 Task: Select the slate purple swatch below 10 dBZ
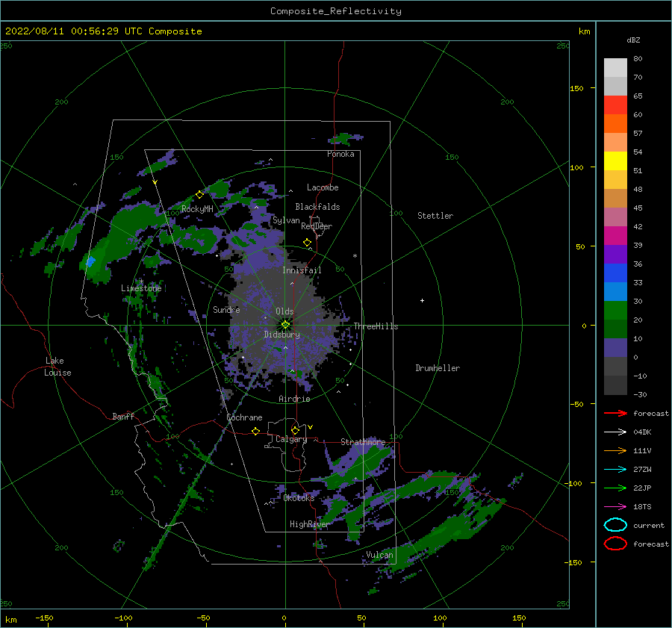click(x=615, y=348)
